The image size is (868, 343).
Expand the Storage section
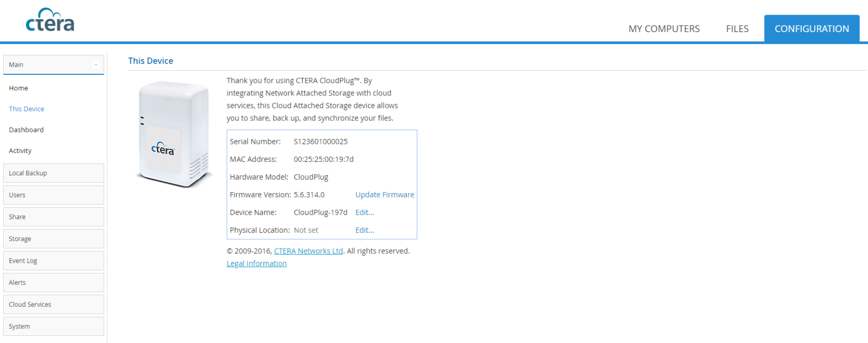tap(54, 239)
